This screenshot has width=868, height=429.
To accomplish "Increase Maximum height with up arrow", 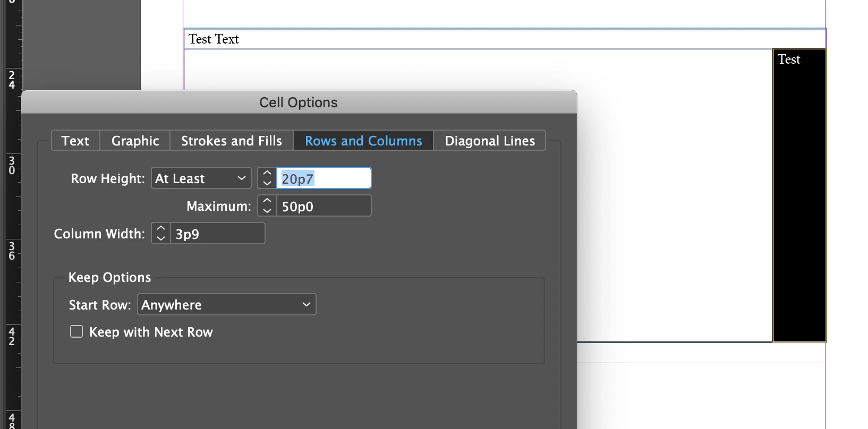I will [267, 201].
